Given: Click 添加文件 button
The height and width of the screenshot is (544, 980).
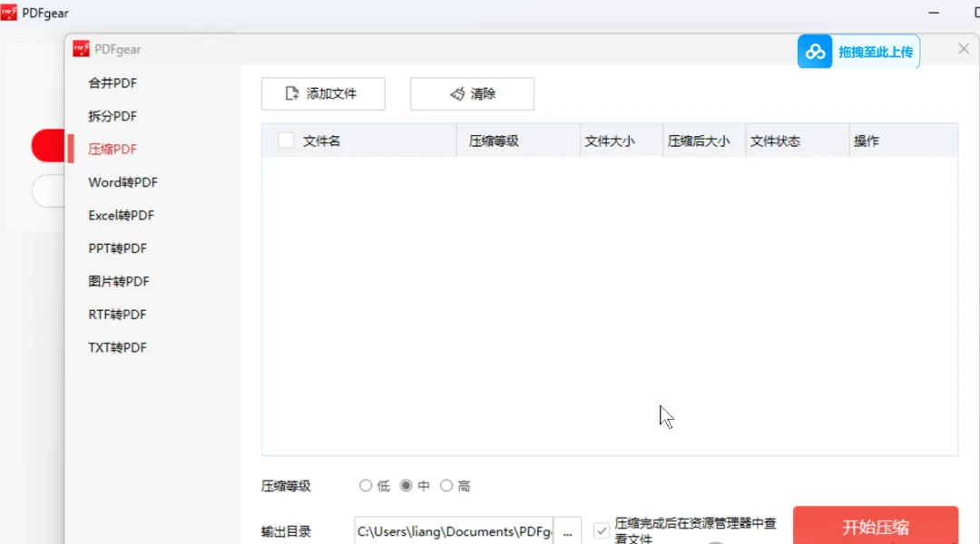Looking at the screenshot, I should point(323,93).
